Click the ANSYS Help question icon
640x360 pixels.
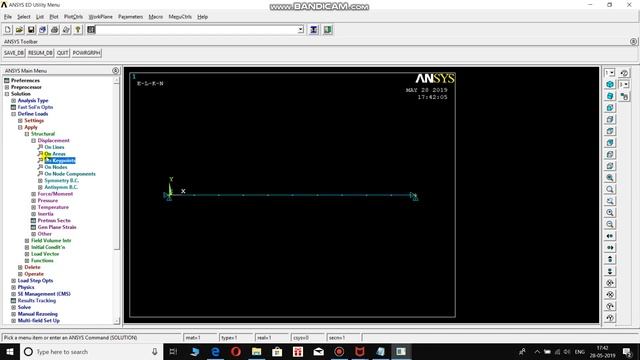coord(78,30)
